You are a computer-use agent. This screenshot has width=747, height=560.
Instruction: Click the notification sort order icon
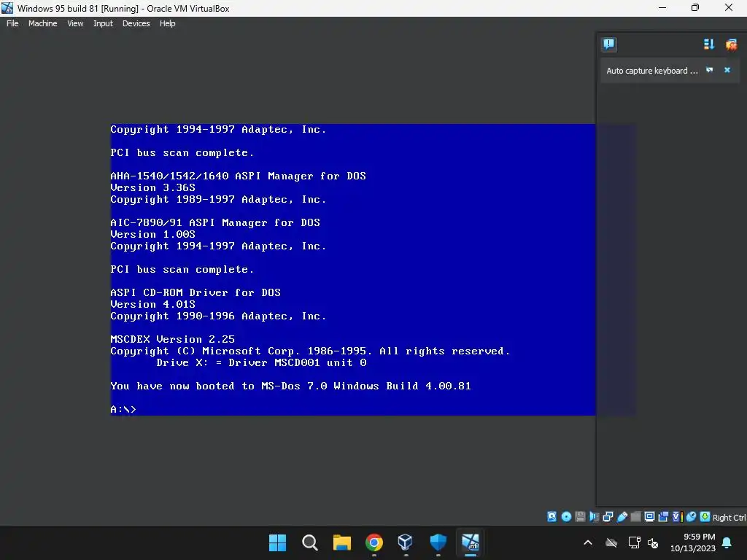(x=709, y=44)
